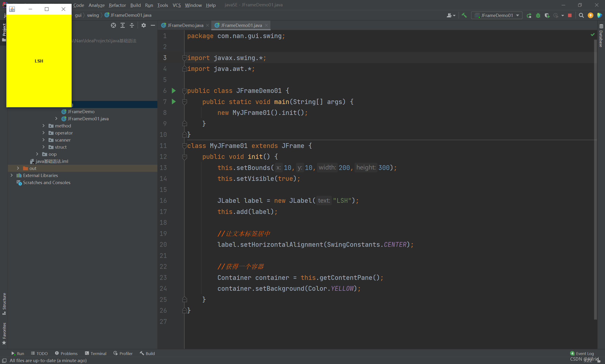
Task: Select the Refactor menu item
Action: [117, 4]
